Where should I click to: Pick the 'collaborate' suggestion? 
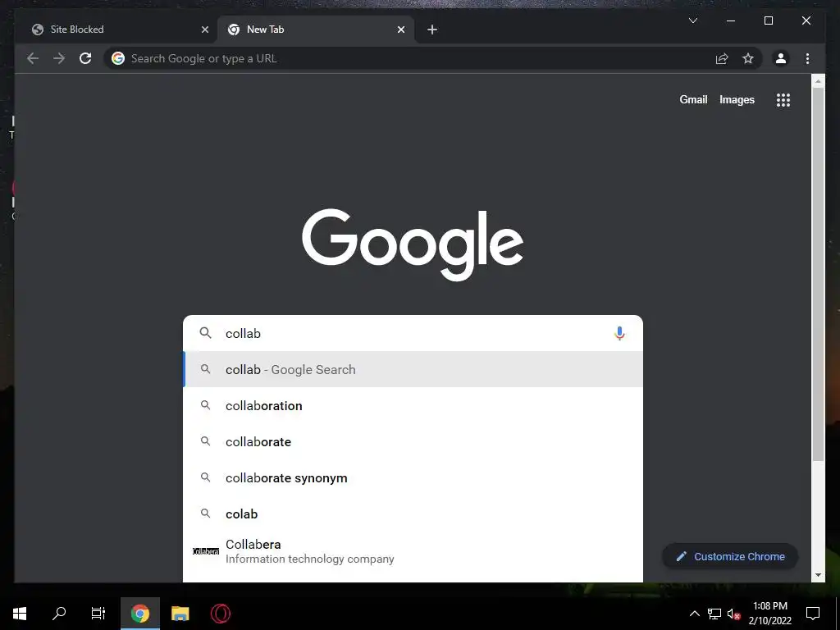pos(413,441)
